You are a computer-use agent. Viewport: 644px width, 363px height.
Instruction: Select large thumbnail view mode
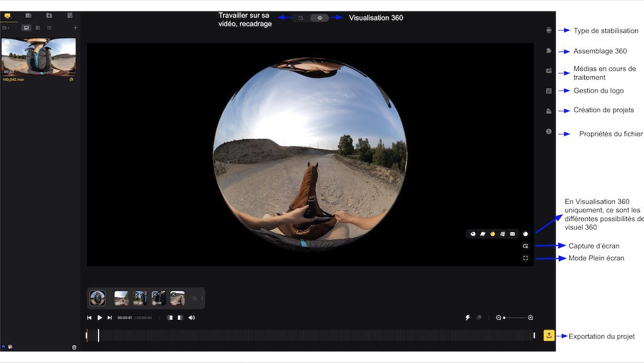(26, 28)
